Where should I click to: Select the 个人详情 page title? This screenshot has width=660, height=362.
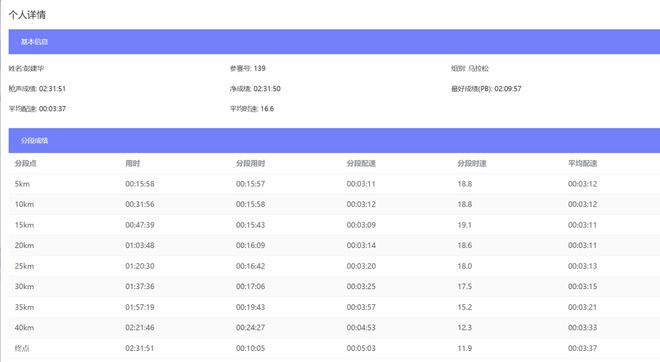click(27, 15)
